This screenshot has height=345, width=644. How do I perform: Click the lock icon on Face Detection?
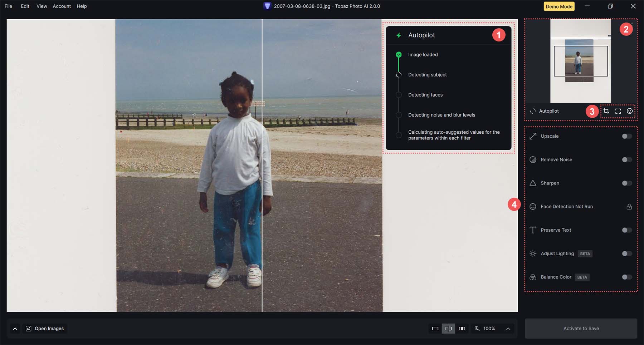(x=629, y=207)
